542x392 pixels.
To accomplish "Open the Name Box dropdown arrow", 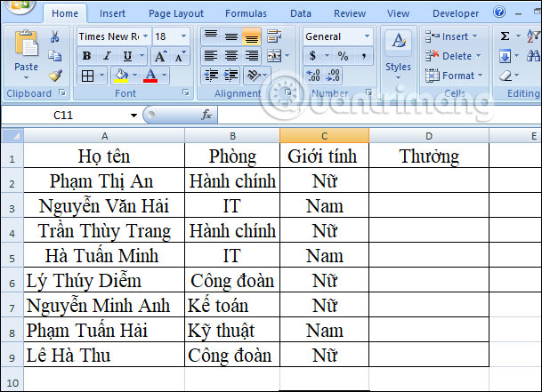I will (133, 115).
